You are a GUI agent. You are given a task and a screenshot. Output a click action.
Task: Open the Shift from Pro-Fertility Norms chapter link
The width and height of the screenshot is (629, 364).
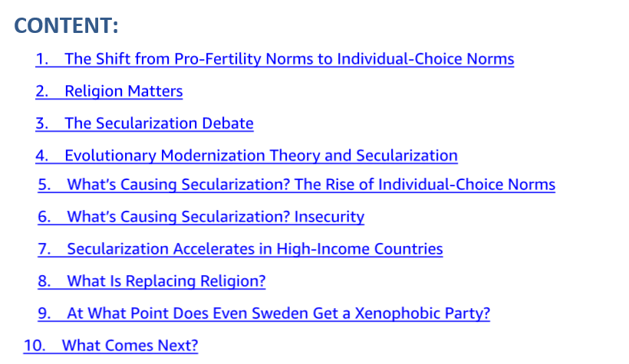tap(288, 59)
